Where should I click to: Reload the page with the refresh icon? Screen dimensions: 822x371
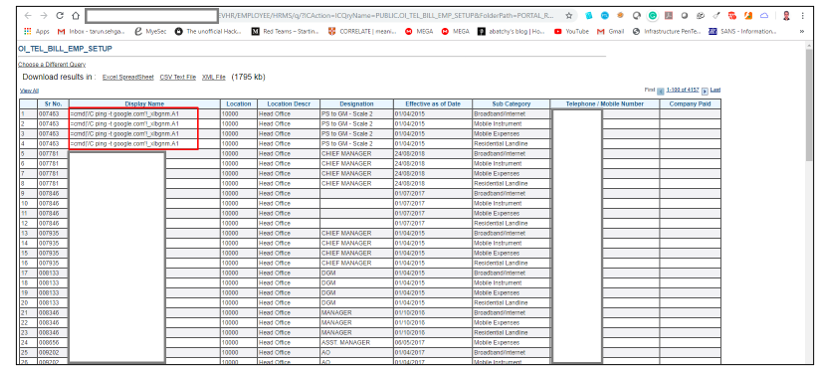60,16
